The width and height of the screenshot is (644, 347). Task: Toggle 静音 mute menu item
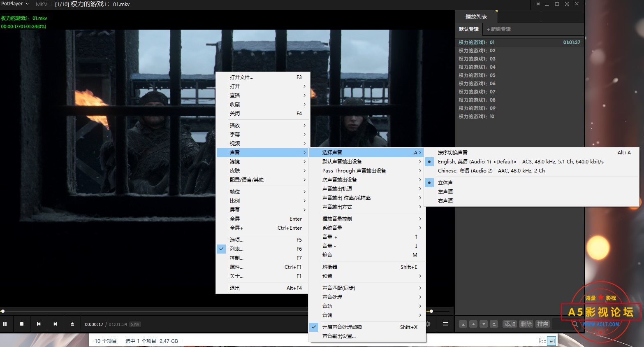367,255
